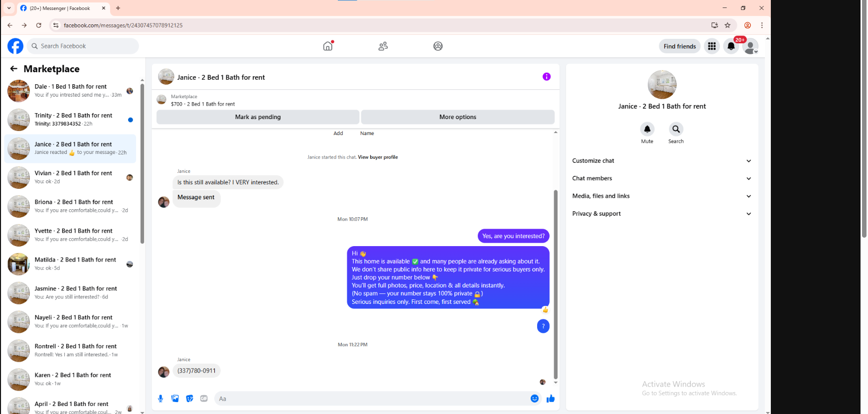Open Karen 2 Bed 1 Bath conversation
The height and width of the screenshot is (414, 868).
point(70,380)
